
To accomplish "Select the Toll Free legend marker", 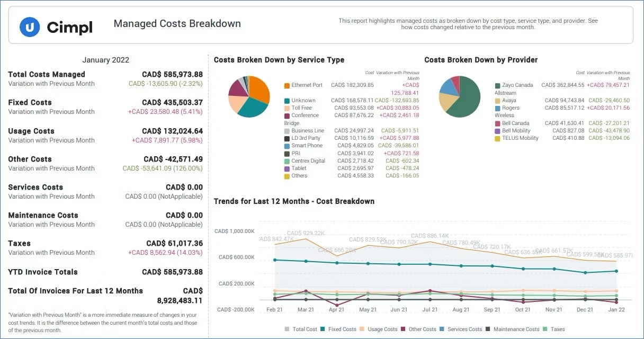I will click(287, 108).
